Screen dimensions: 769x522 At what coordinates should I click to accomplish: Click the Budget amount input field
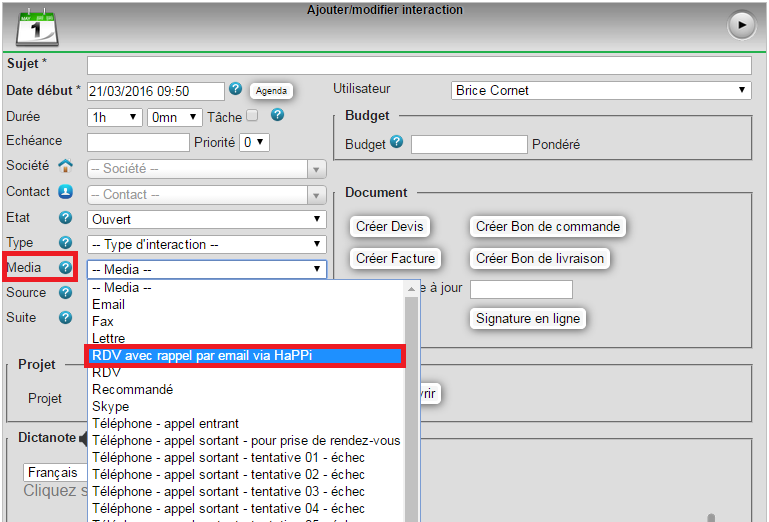pyautogui.click(x=469, y=144)
